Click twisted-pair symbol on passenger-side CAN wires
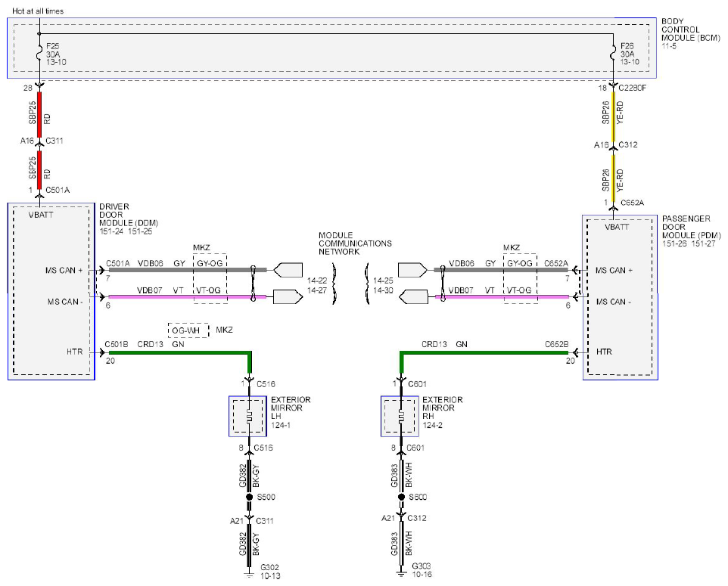 (x=443, y=284)
